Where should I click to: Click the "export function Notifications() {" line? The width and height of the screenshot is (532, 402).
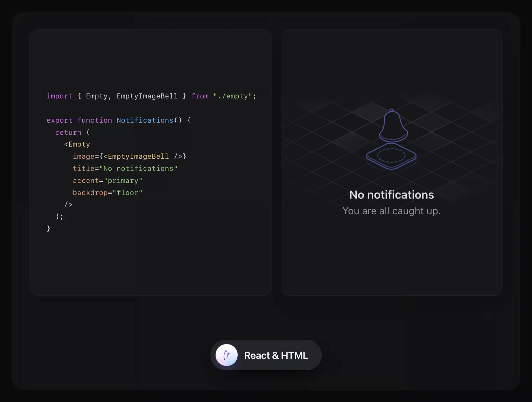(x=119, y=120)
